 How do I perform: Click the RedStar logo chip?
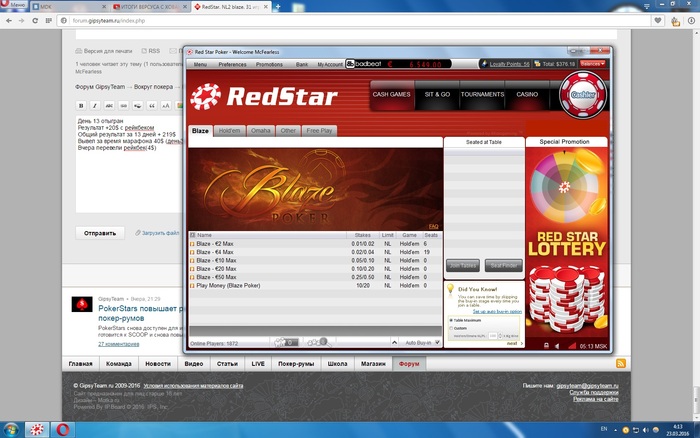205,96
